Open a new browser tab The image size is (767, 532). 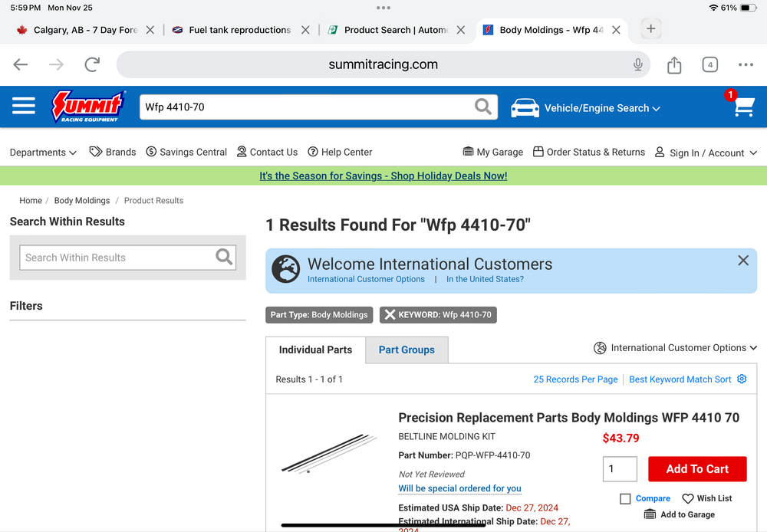[650, 29]
